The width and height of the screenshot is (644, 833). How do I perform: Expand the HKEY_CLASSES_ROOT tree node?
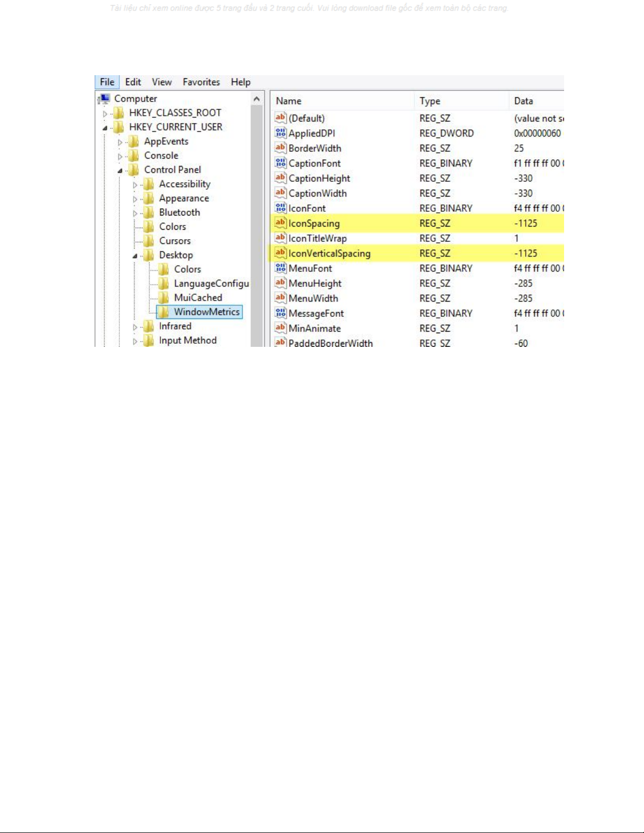click(x=105, y=114)
